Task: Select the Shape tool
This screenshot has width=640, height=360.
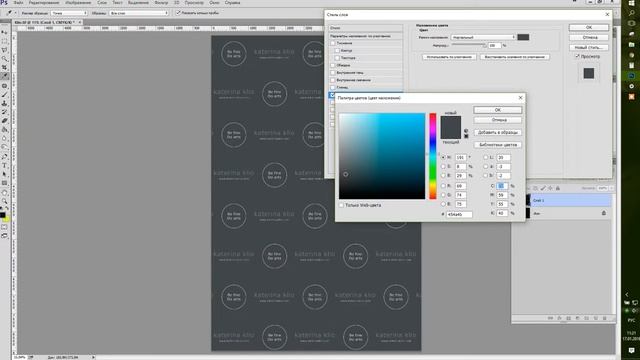Action: pyautogui.click(x=4, y=183)
